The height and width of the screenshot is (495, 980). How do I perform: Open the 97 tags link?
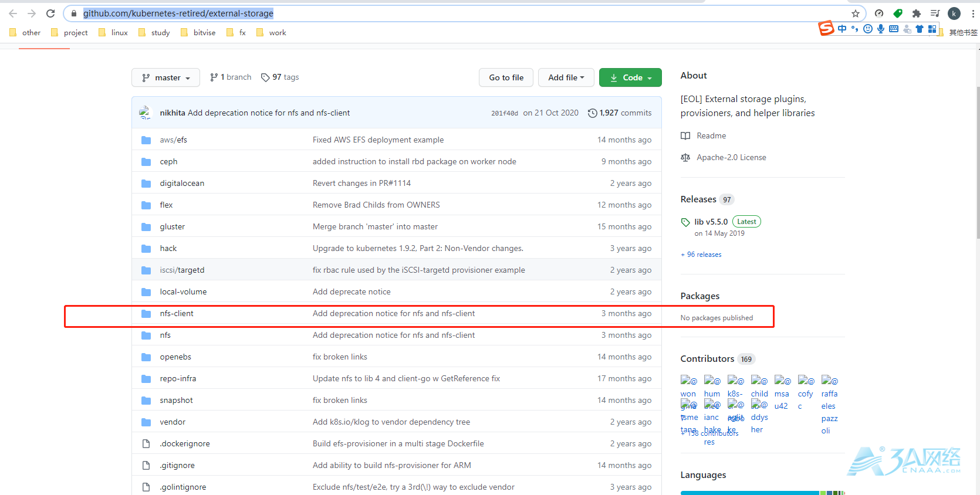coord(280,77)
